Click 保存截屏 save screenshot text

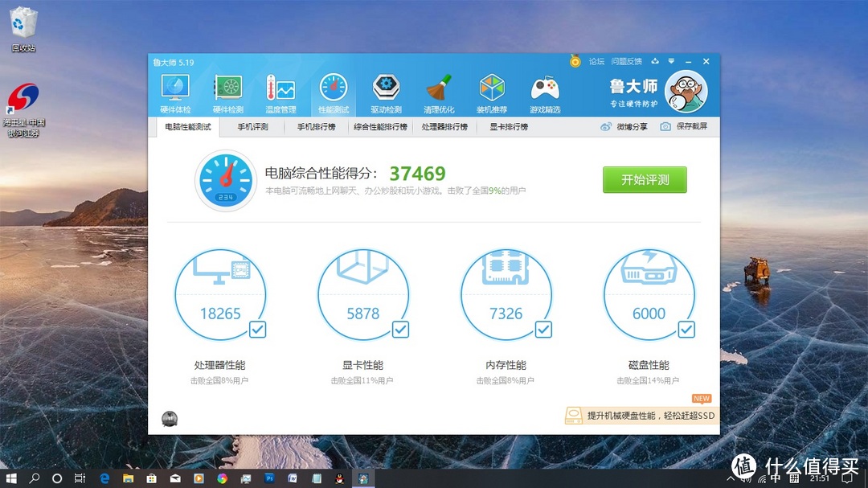click(691, 127)
